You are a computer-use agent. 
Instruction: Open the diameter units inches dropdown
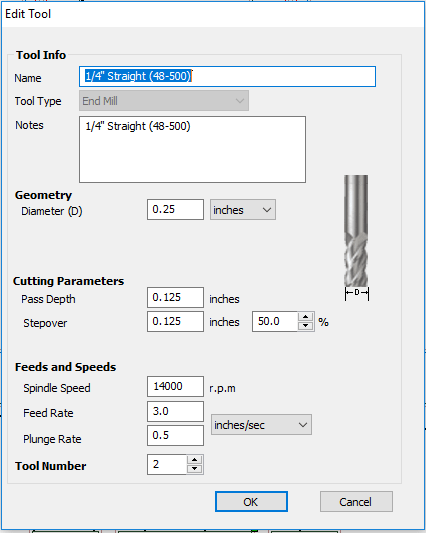tap(243, 210)
